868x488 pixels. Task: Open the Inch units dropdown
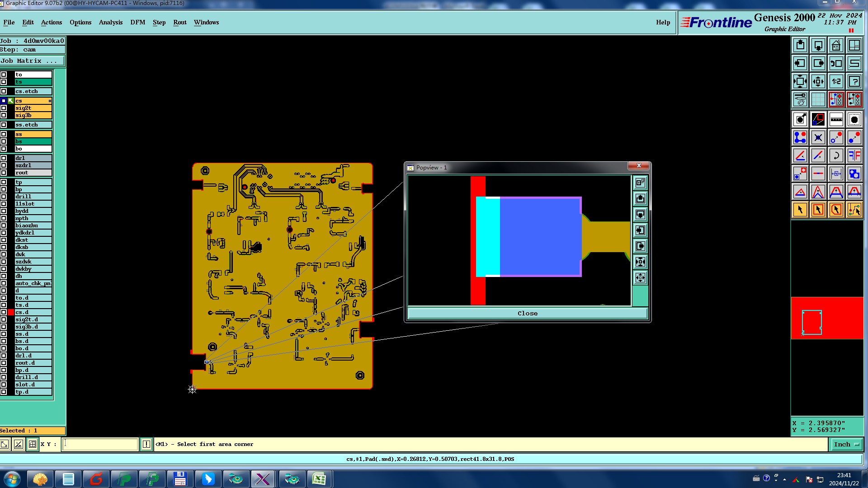click(846, 445)
